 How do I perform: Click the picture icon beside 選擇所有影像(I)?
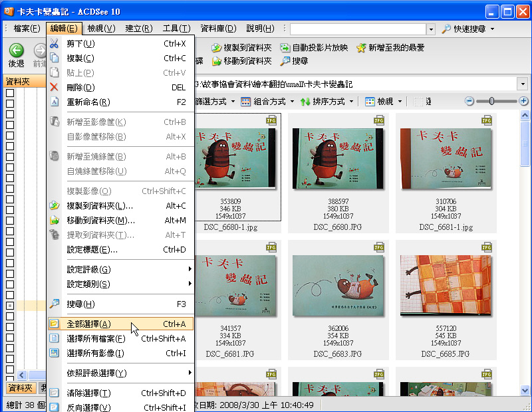click(54, 353)
